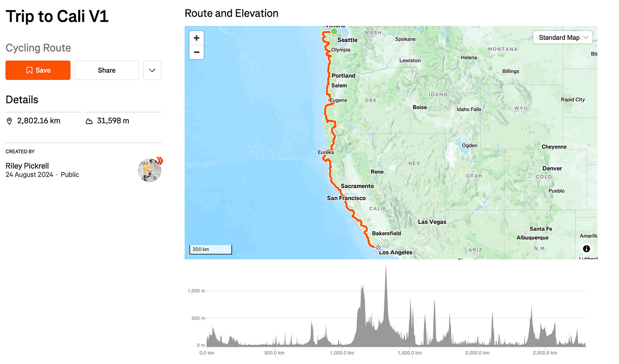Viewport: 619px width, 364px height.
Task: Click the checkered route finish marker
Action: tap(378, 247)
